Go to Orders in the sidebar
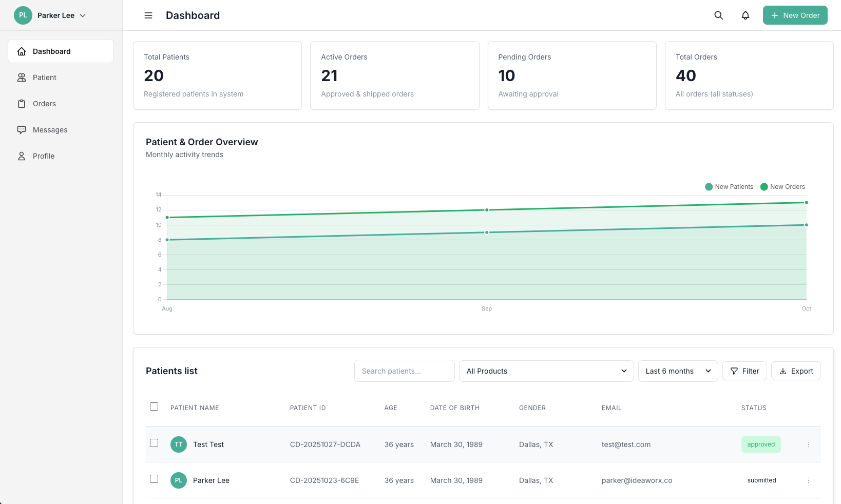Image resolution: width=841 pixels, height=504 pixels. coord(44,104)
